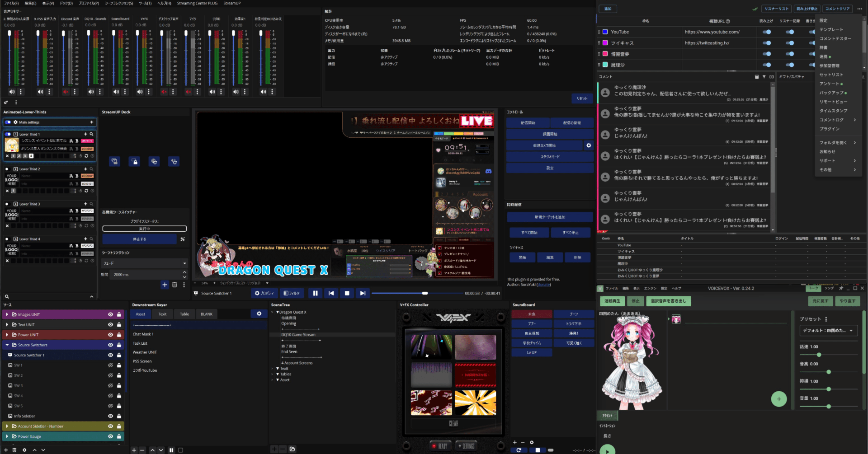Screen dimensions: 868x454
Task: Click the Soundboard refresh icon
Action: point(519,450)
